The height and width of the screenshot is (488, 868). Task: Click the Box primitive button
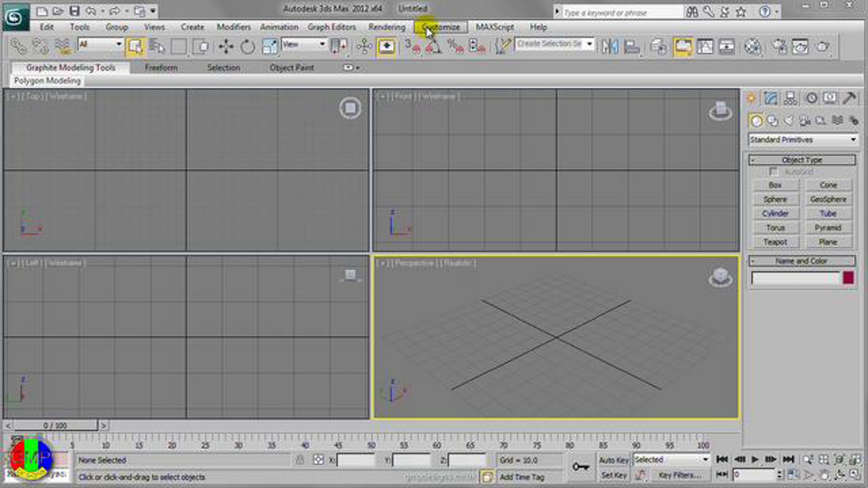[775, 185]
